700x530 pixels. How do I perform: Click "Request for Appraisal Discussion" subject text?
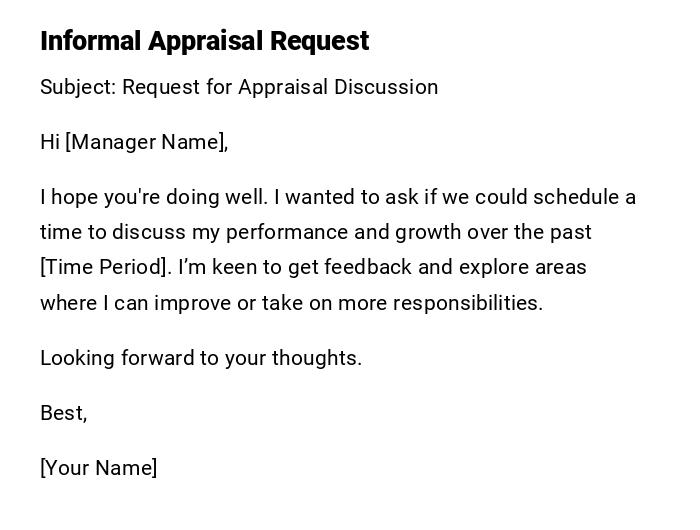coord(282,87)
